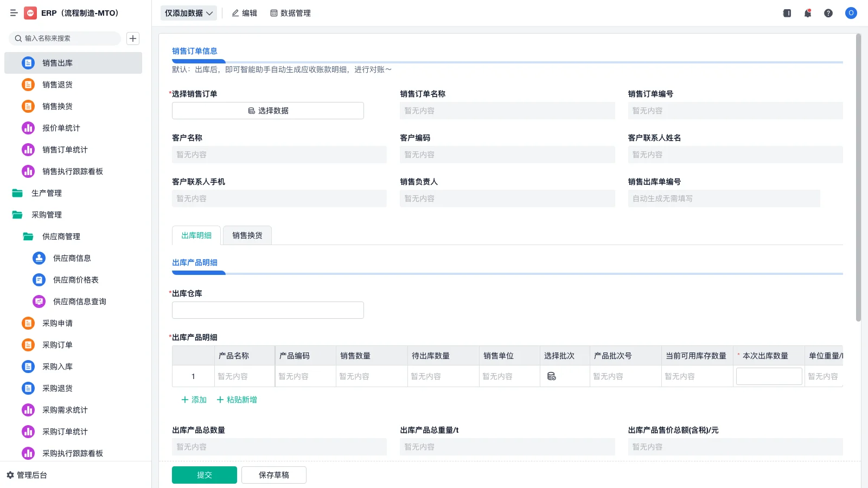Image resolution: width=868 pixels, height=488 pixels.
Task: Click the 出库仓库 input field
Action: click(267, 310)
